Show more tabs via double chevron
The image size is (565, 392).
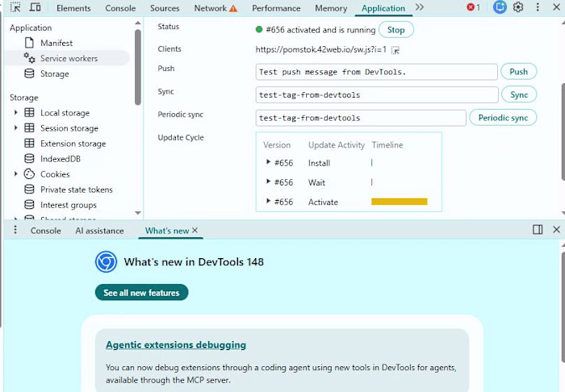(420, 7)
